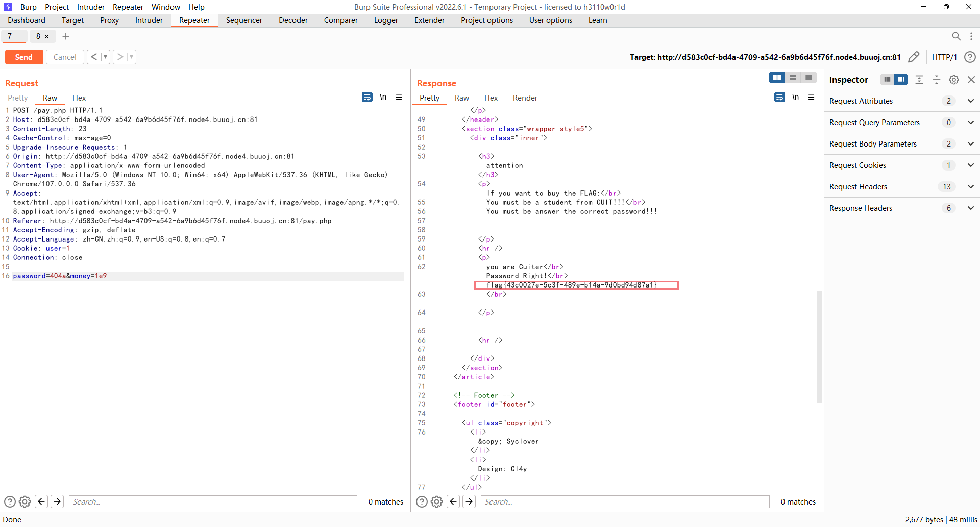
Task: Open the Proxy tool tab
Action: click(109, 20)
